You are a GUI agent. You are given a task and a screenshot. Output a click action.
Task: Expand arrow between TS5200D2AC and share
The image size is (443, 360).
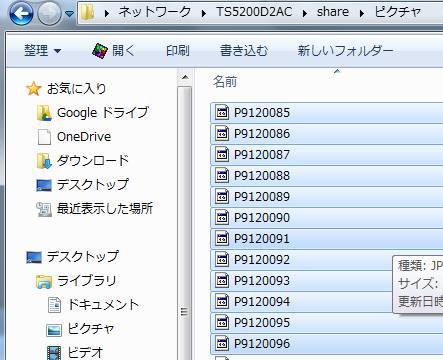pyautogui.click(x=305, y=13)
